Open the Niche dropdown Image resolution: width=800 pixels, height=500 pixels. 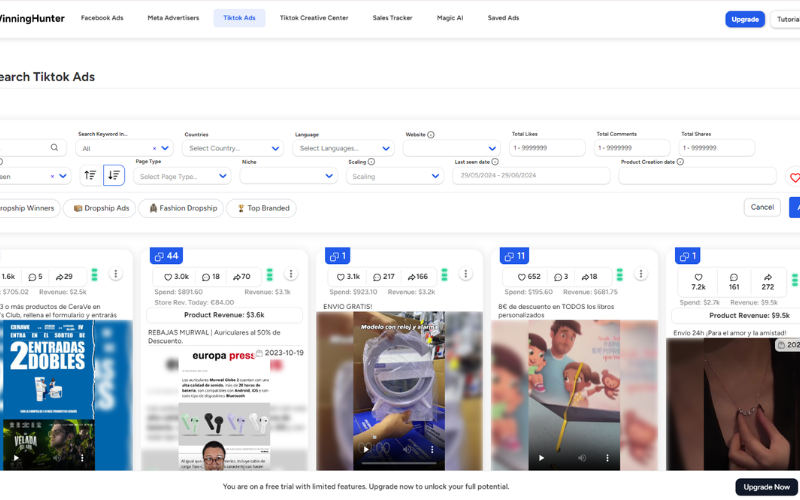pyautogui.click(x=288, y=176)
